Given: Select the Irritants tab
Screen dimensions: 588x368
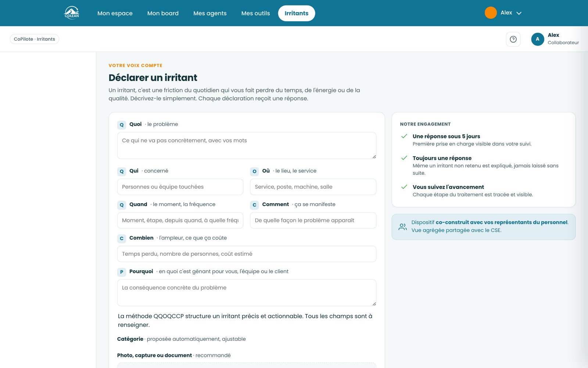Looking at the screenshot, I should click(x=297, y=13).
